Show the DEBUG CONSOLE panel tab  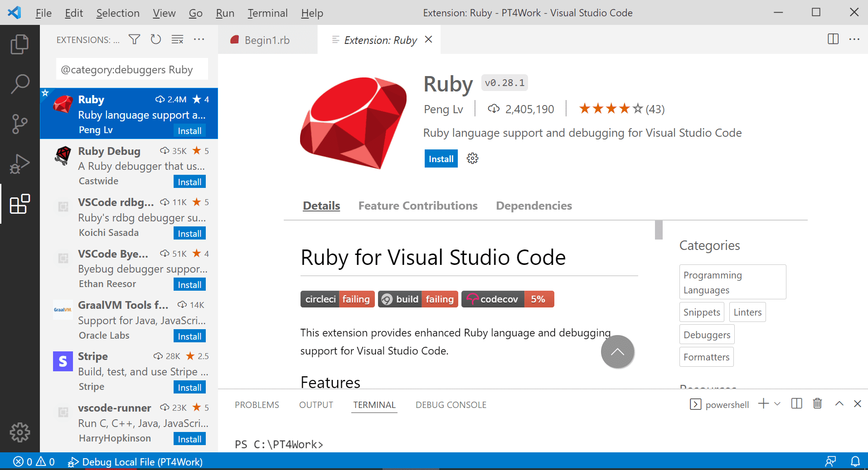click(451, 405)
